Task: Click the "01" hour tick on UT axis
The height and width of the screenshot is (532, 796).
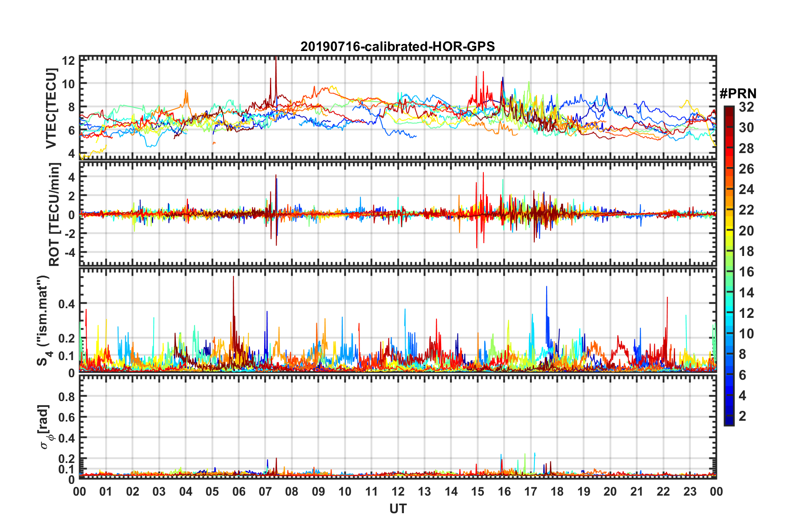Action: tap(106, 491)
